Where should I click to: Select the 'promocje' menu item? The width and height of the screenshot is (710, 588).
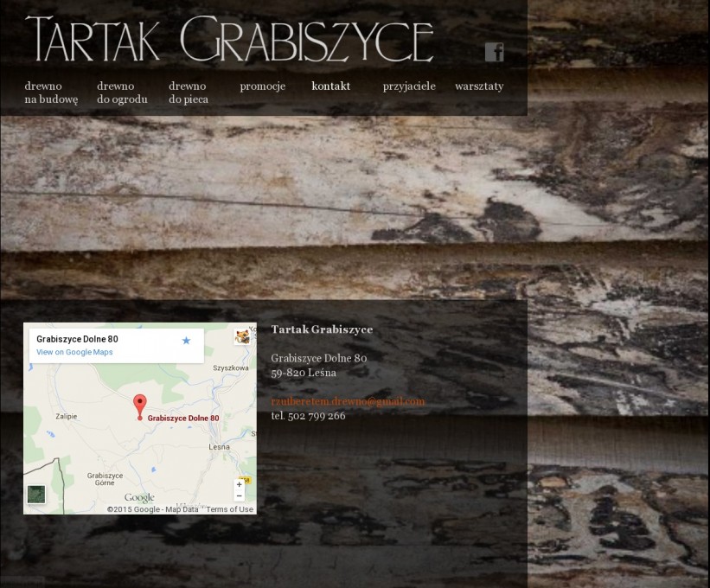(262, 86)
